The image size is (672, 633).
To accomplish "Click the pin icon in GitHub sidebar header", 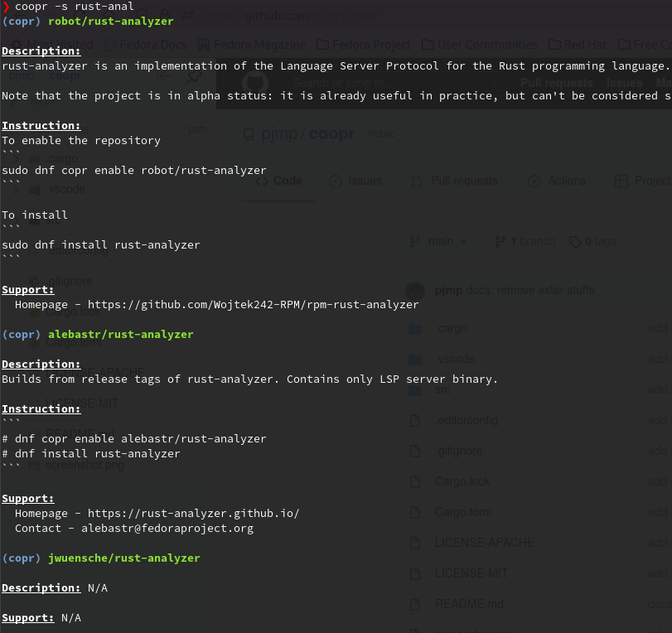I will coord(194,77).
